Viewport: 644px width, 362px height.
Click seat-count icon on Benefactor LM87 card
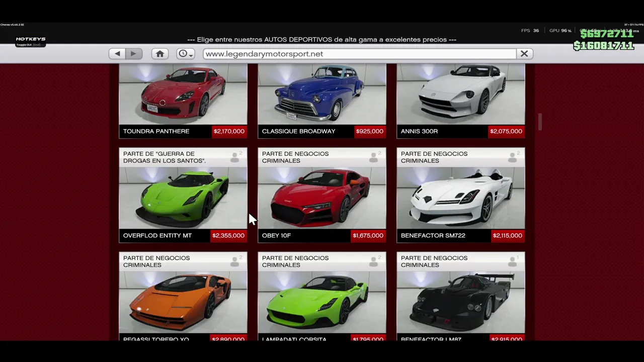(x=513, y=261)
